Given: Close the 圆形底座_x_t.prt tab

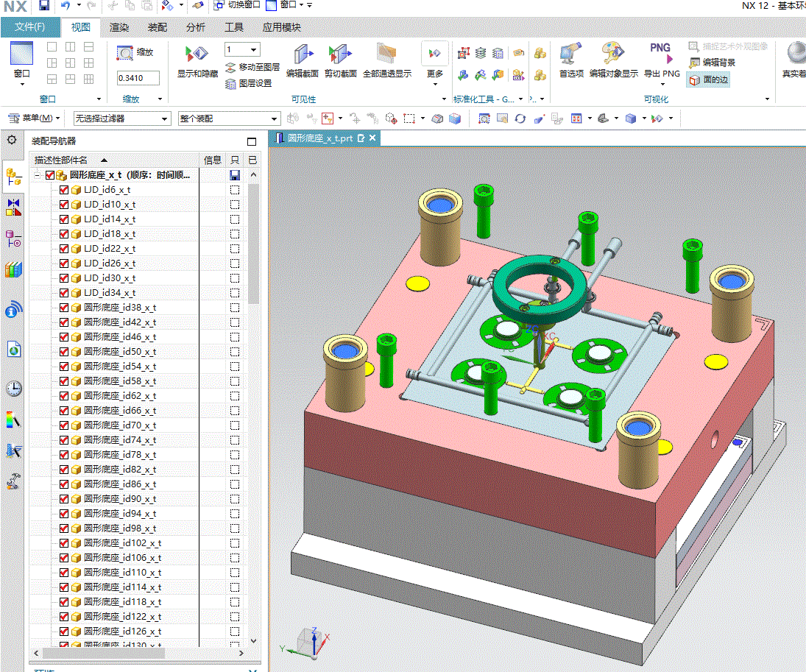Looking at the screenshot, I should [x=372, y=138].
